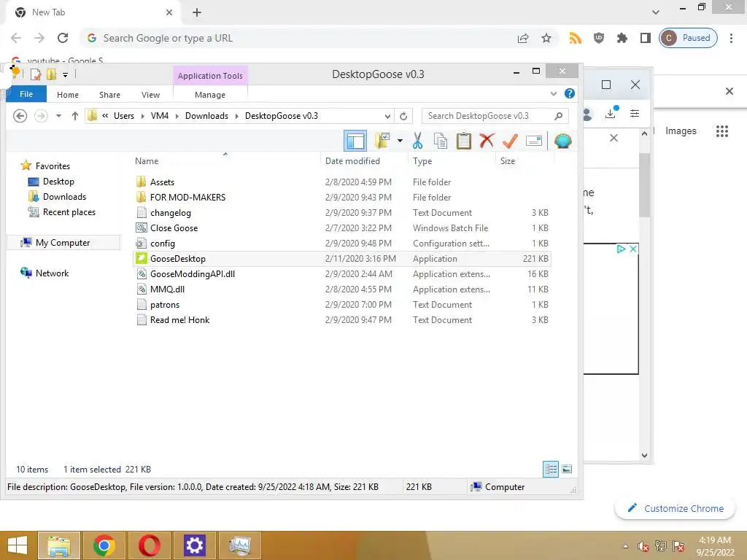The image size is (747, 560).
Task: Click the Cut scissors icon
Action: point(417,141)
